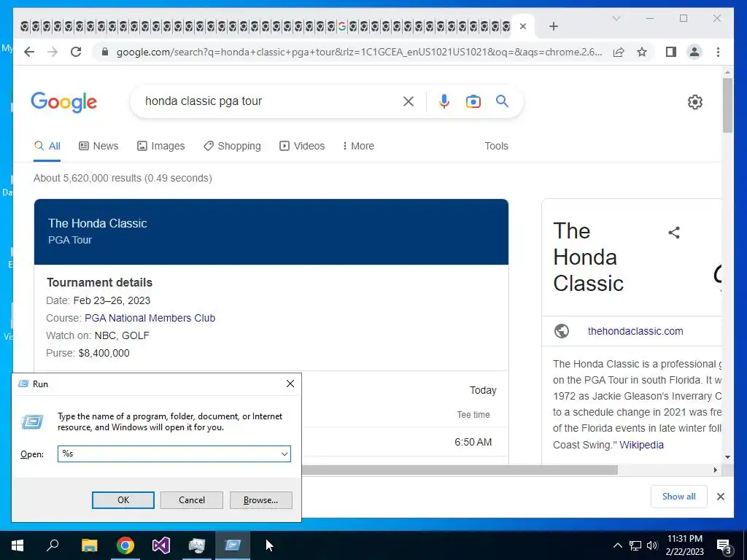Click the globe icon beside thehondaclassic.com
The height and width of the screenshot is (560, 747).
(562, 331)
